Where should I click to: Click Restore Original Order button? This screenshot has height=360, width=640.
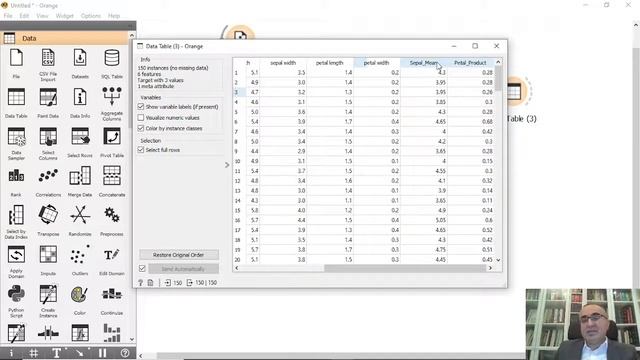point(179,255)
